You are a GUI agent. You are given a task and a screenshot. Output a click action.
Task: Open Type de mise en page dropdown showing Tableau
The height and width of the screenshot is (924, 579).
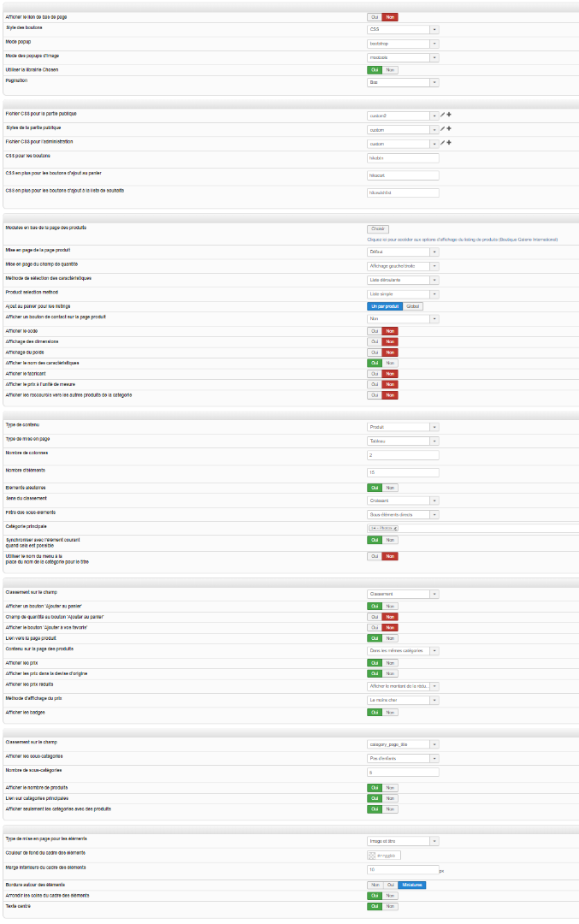pyautogui.click(x=403, y=441)
